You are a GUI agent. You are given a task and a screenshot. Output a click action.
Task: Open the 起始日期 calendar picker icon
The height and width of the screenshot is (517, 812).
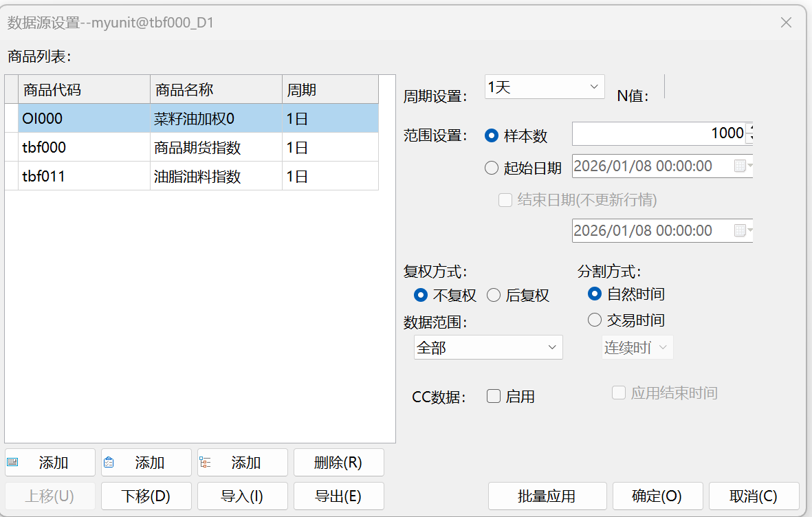(x=741, y=166)
